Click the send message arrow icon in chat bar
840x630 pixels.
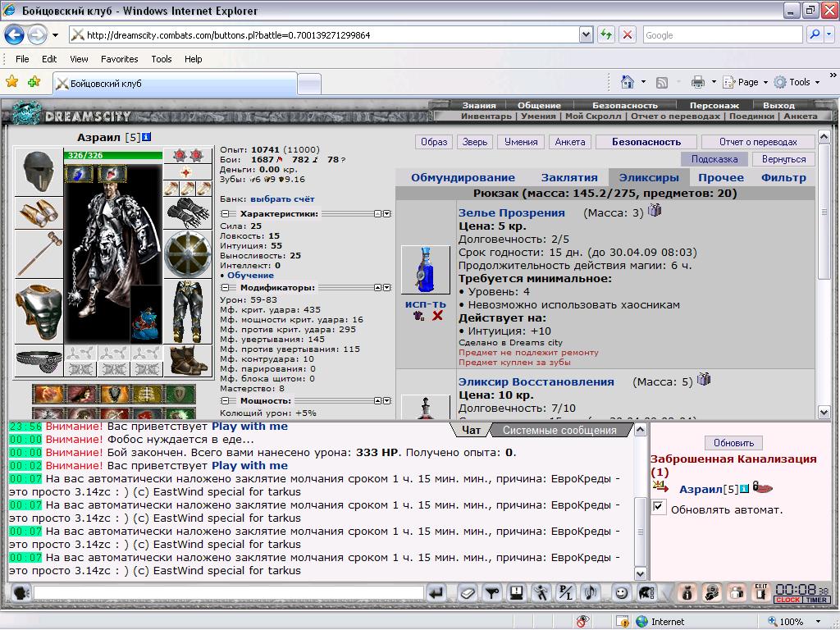436,593
